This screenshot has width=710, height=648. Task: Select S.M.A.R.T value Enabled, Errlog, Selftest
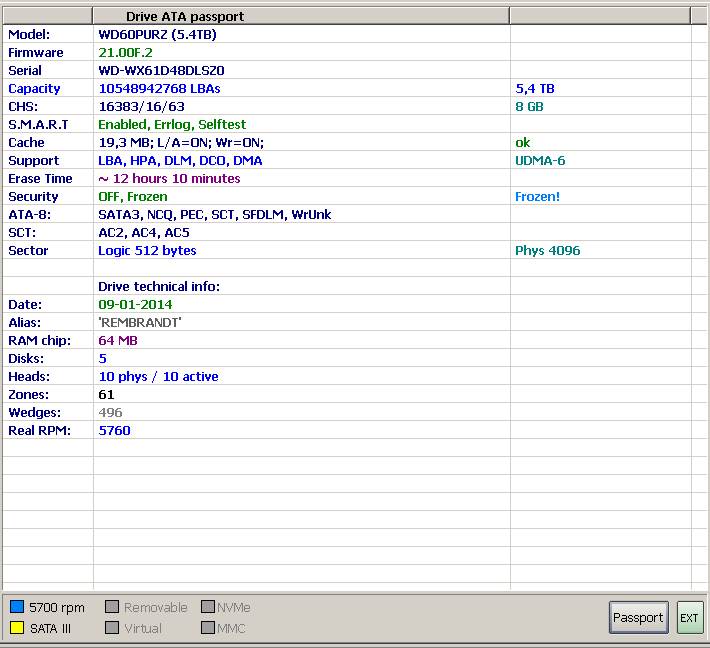[x=172, y=125]
